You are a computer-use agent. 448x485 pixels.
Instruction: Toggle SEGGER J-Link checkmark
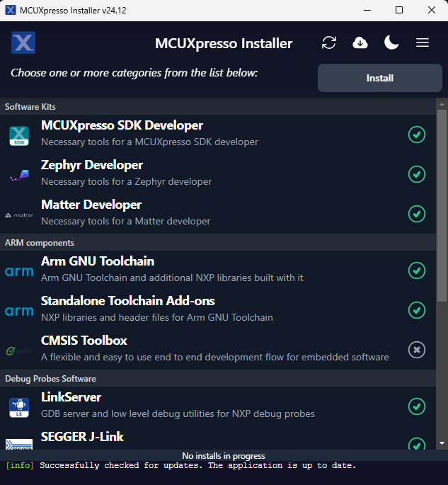click(417, 444)
